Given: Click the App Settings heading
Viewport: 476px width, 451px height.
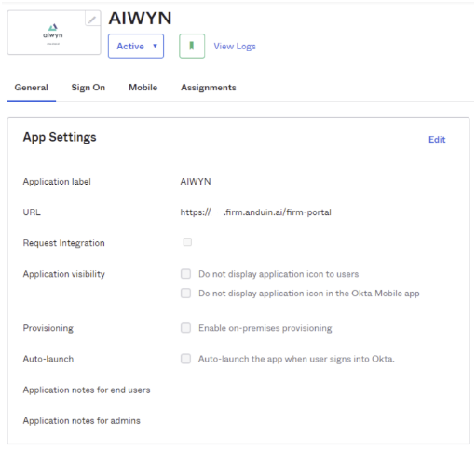Looking at the screenshot, I should (x=60, y=137).
